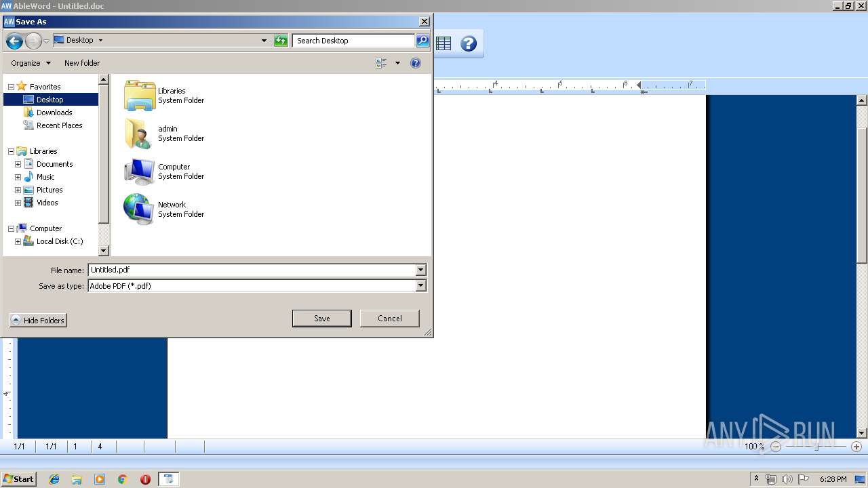Expand the address bar previous locations list
The image size is (868, 488).
click(x=264, y=41)
